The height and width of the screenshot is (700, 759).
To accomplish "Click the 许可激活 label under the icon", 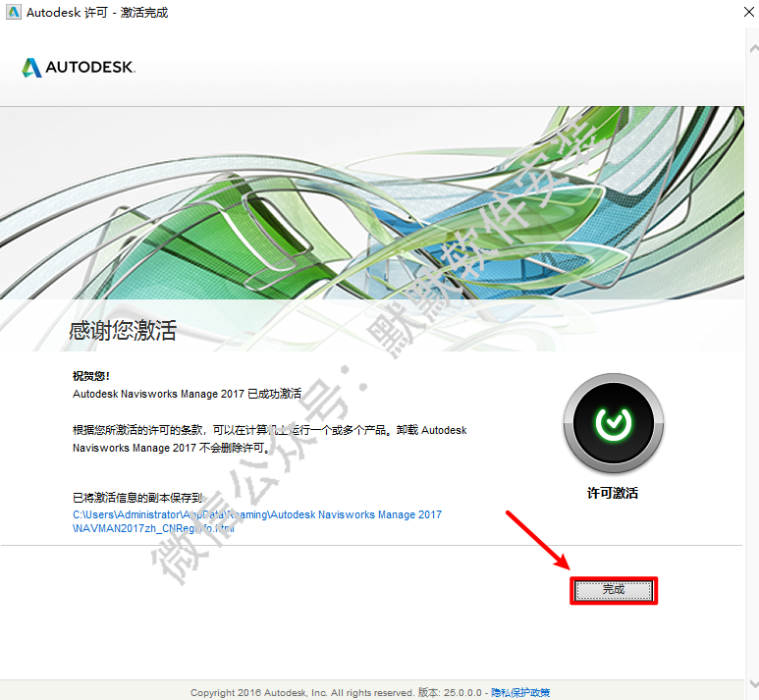I will tap(612, 493).
